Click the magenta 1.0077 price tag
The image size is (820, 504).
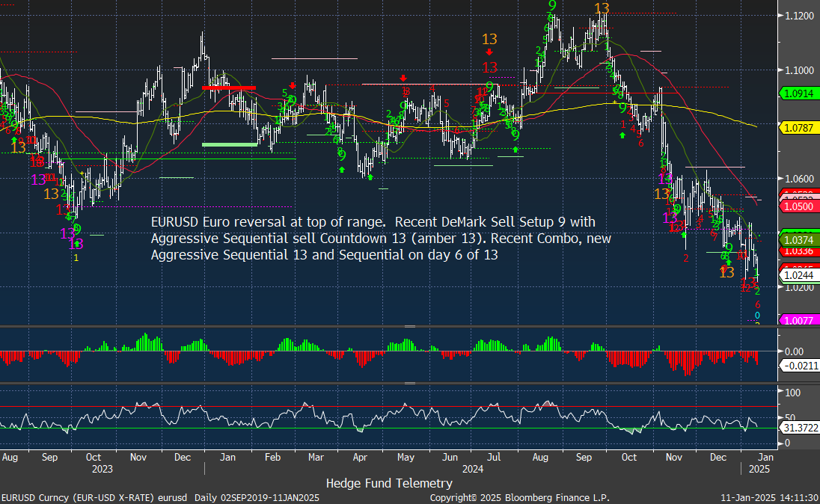(799, 320)
